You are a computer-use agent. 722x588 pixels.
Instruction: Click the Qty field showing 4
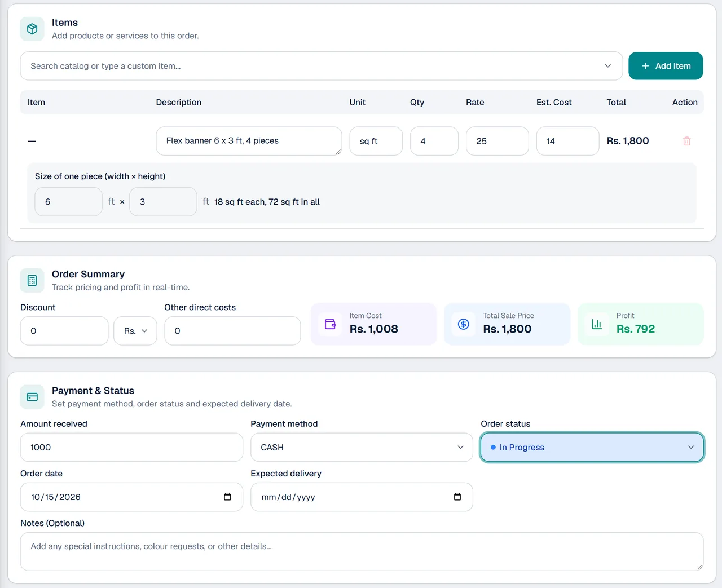[434, 141]
